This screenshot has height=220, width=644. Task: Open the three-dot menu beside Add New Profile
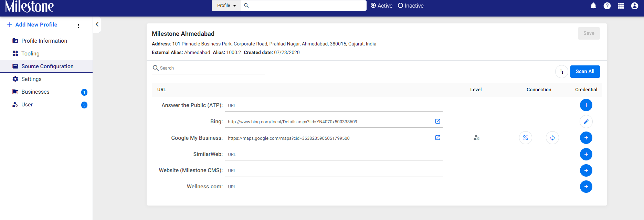click(78, 26)
